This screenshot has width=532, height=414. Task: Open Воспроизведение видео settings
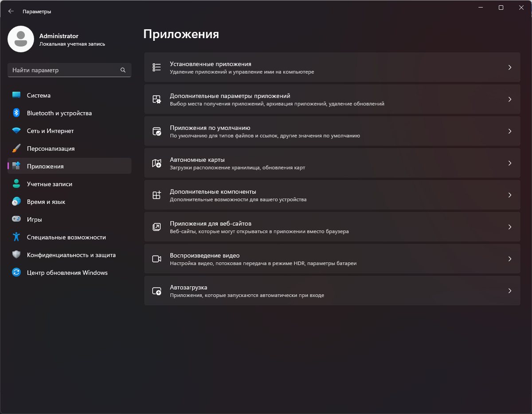coord(332,259)
